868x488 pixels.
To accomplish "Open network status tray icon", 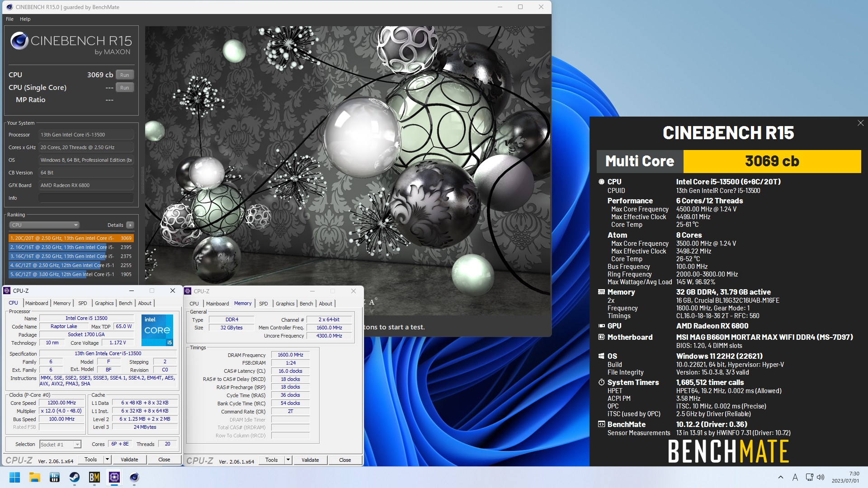I will pyautogui.click(x=809, y=477).
